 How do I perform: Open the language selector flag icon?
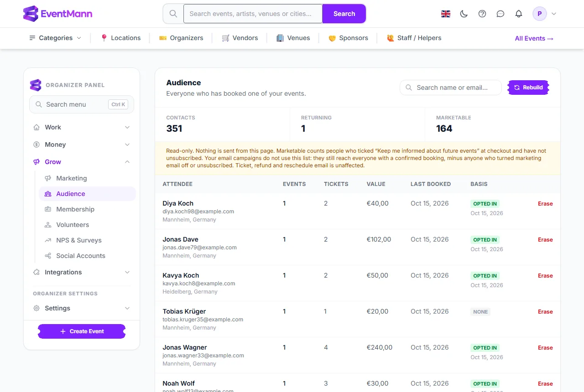(446, 14)
